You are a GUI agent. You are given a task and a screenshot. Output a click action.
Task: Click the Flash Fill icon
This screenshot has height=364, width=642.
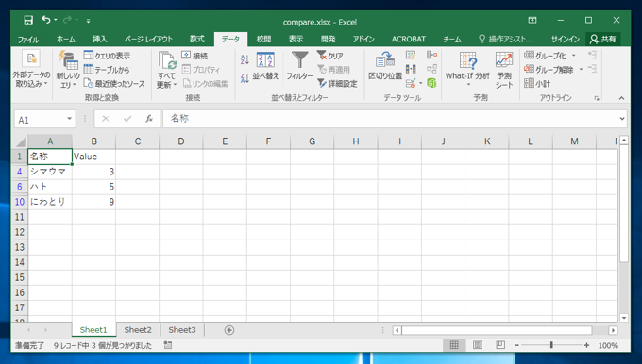click(411, 56)
